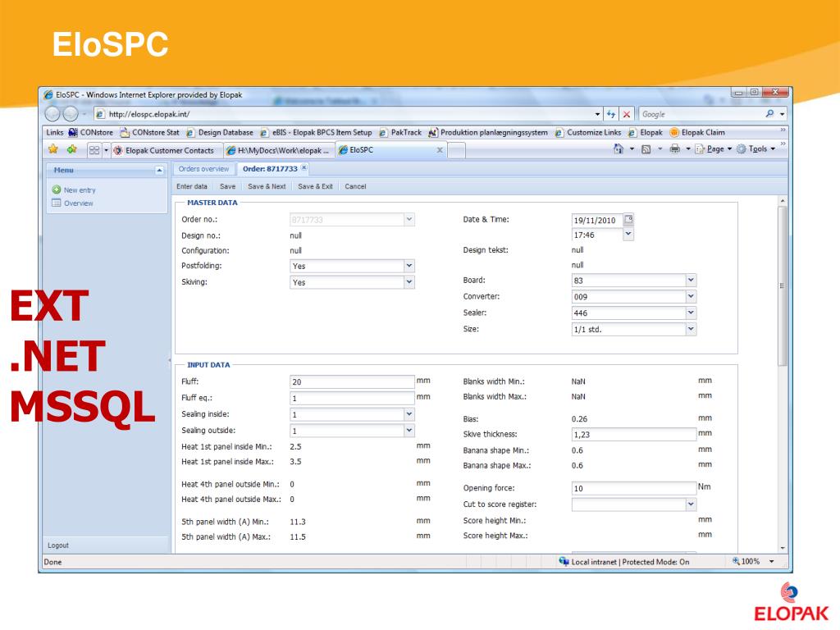
Task: Click into the Skive thickness field
Action: pos(634,434)
